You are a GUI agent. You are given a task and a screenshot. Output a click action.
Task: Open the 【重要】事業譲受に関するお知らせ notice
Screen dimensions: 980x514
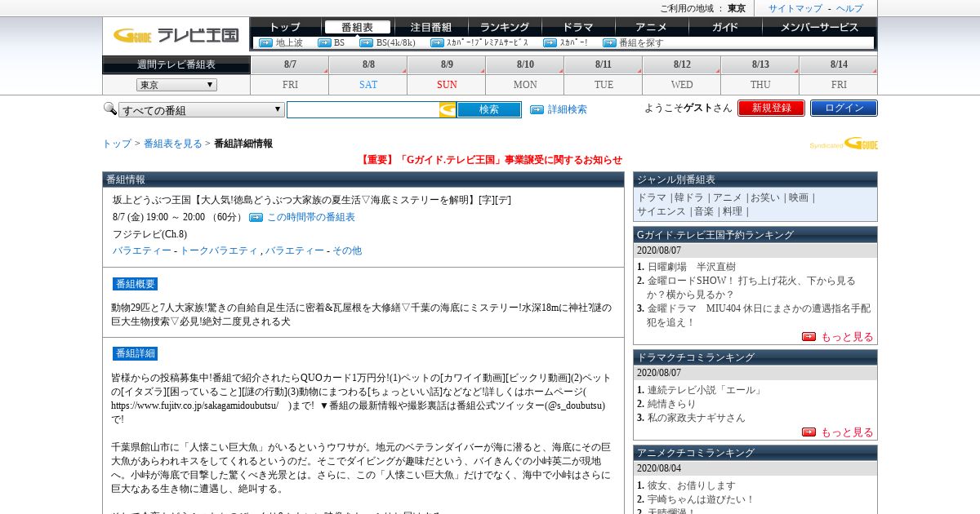tap(490, 160)
